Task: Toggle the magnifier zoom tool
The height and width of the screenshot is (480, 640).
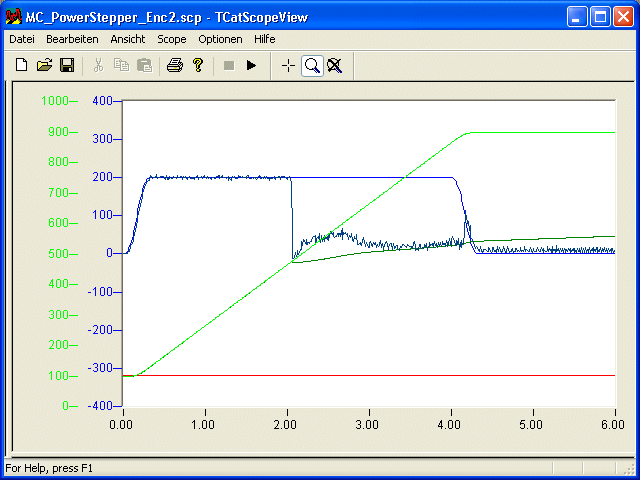Action: click(312, 66)
